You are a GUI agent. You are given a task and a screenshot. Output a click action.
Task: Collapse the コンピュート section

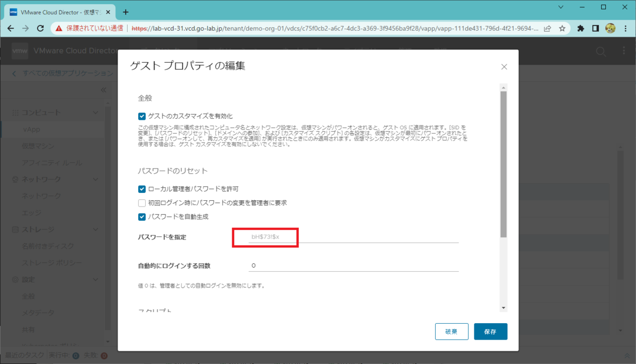[x=95, y=113]
